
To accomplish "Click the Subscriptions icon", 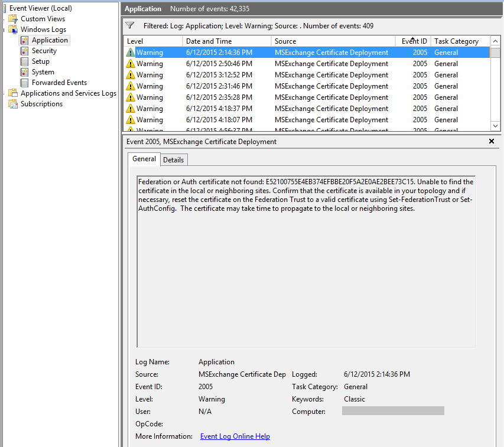I will click(13, 104).
